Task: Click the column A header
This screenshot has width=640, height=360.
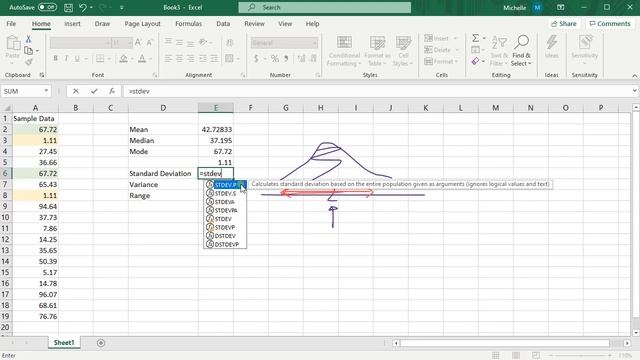Action: [36, 108]
